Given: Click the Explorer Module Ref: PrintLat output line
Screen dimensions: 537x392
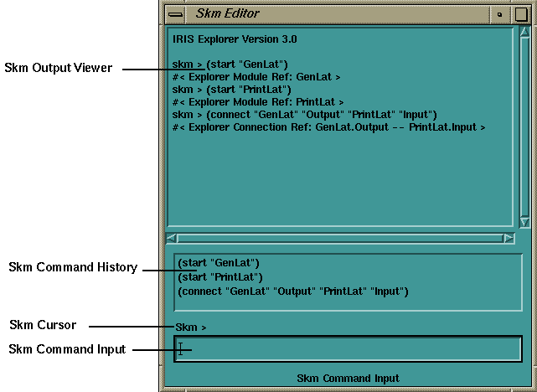Looking at the screenshot, I should [x=258, y=101].
